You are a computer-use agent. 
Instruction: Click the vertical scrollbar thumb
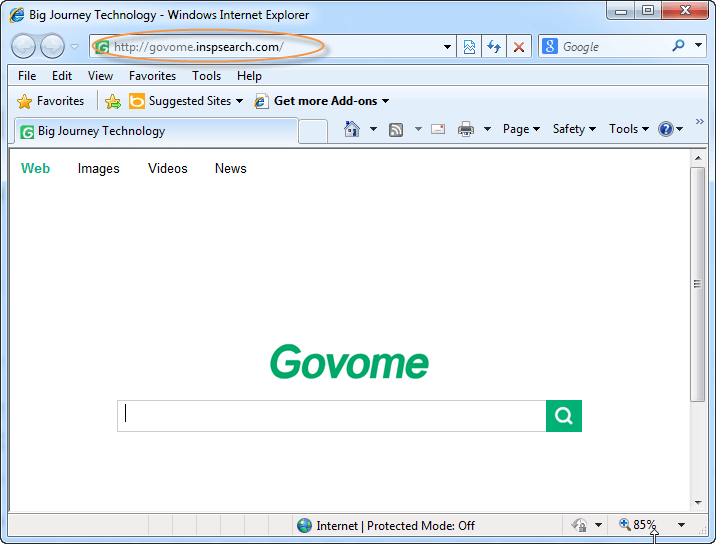pos(698,284)
